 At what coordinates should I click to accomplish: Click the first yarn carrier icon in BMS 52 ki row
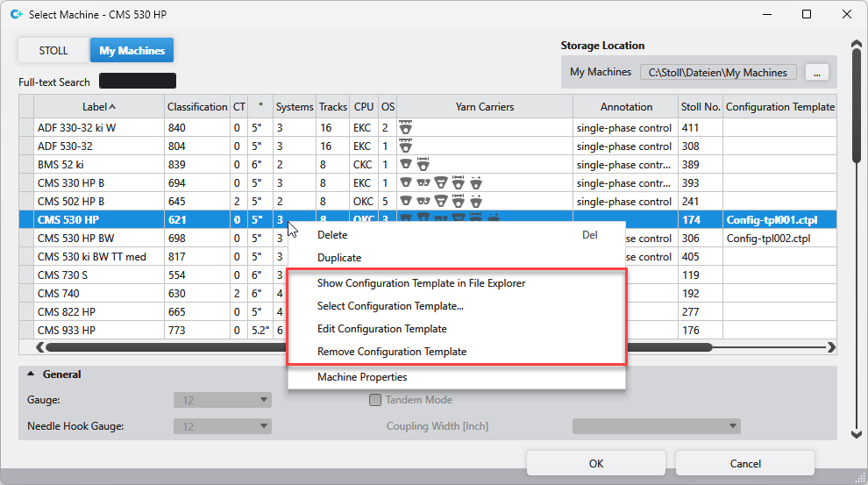click(x=406, y=165)
